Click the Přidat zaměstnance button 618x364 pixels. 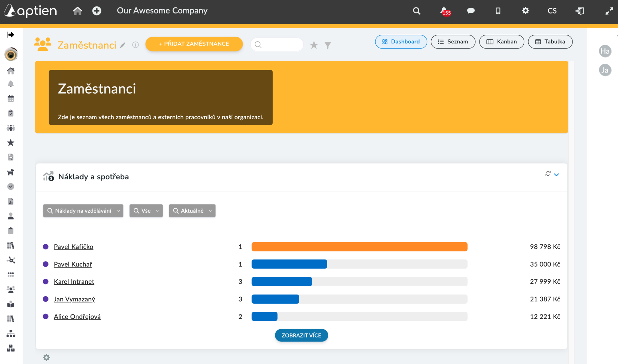coord(194,44)
